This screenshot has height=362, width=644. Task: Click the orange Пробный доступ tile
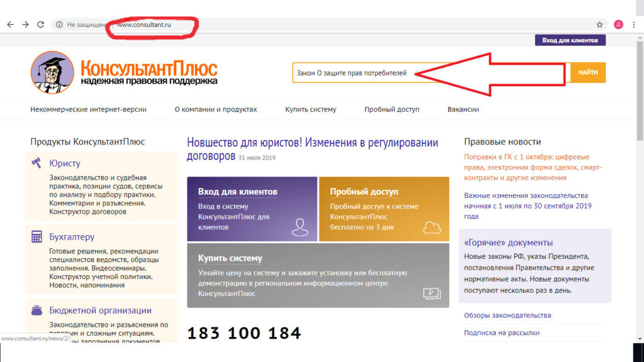(384, 209)
